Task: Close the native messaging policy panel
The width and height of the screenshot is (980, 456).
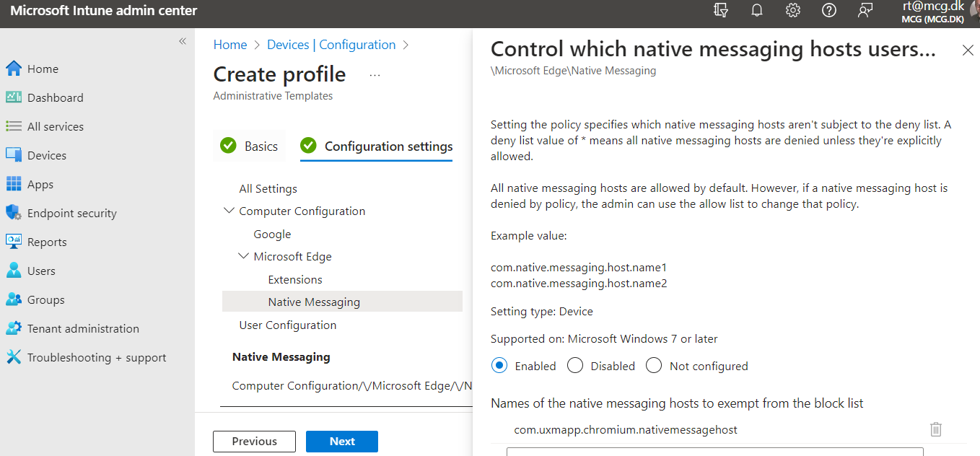Action: pos(968,50)
